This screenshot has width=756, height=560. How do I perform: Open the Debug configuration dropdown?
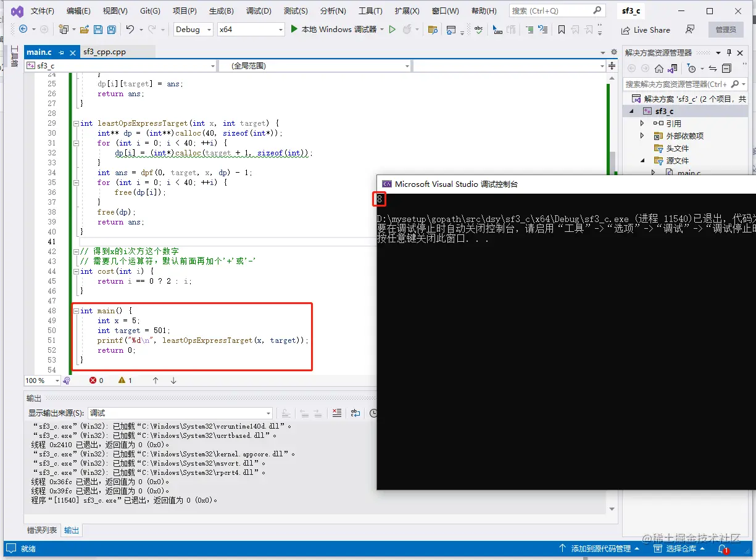coord(193,29)
